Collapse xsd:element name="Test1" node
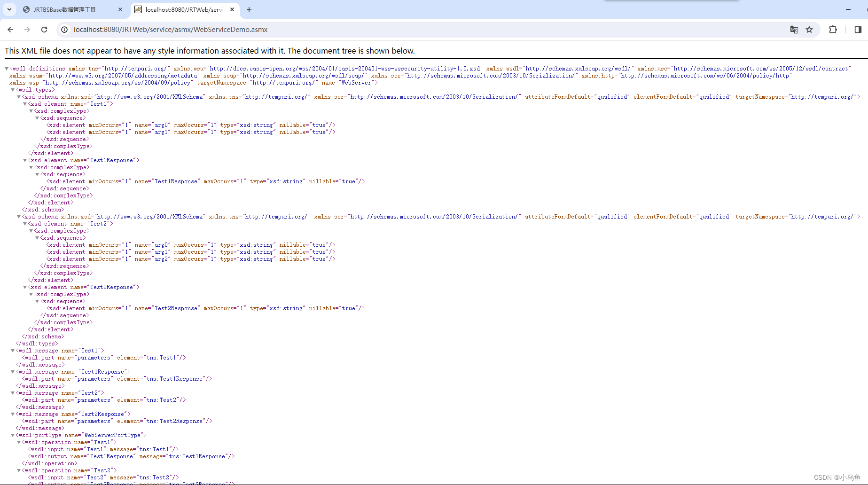 click(25, 104)
